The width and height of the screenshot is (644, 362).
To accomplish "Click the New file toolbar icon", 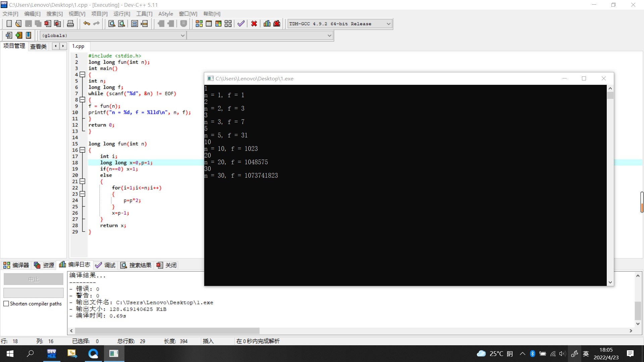I will click(x=9, y=24).
